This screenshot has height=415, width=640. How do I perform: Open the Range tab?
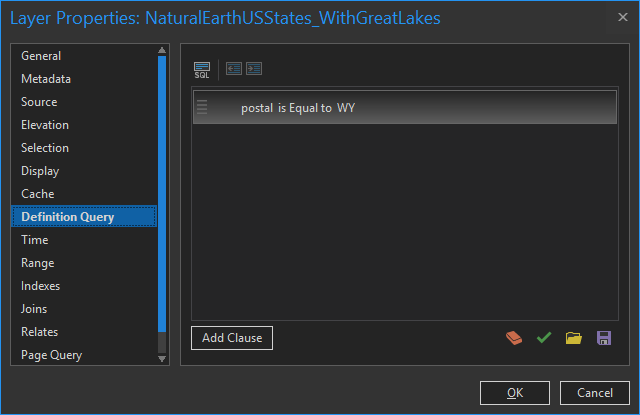click(84, 263)
